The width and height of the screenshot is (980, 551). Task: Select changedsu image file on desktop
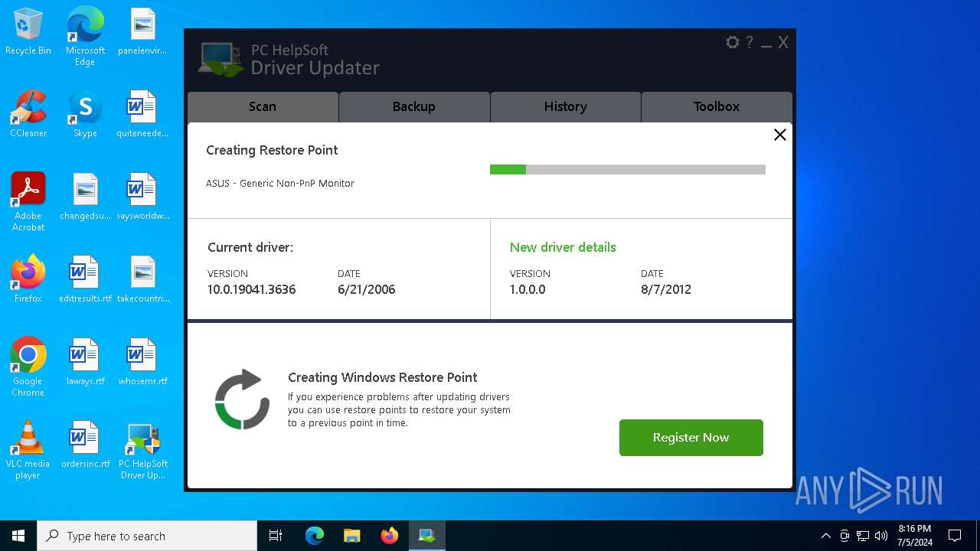click(x=85, y=197)
